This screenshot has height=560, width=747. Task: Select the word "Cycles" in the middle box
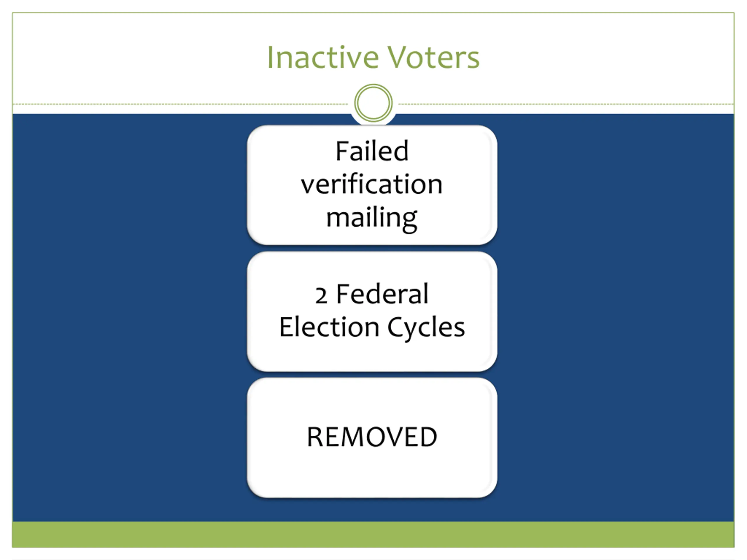pyautogui.click(x=426, y=328)
